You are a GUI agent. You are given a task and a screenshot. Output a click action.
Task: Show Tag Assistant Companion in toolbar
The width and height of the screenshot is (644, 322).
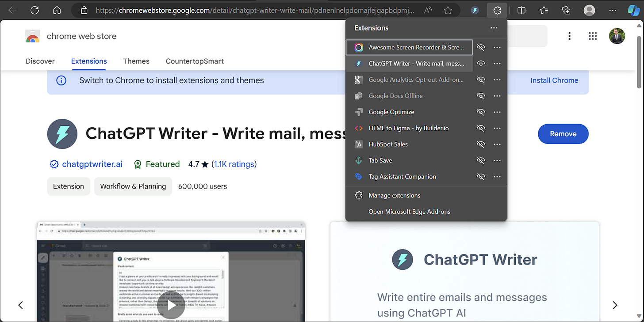coord(481,176)
